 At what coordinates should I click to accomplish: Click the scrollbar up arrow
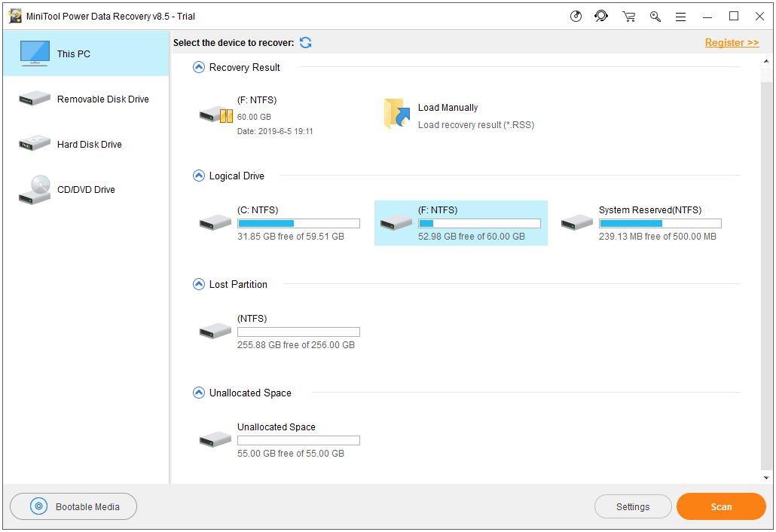point(766,61)
